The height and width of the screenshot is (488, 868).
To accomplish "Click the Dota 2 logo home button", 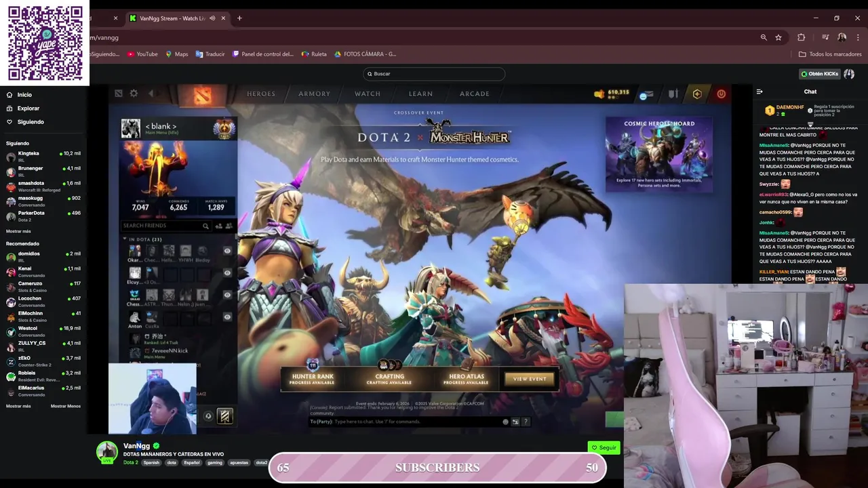I will (201, 95).
